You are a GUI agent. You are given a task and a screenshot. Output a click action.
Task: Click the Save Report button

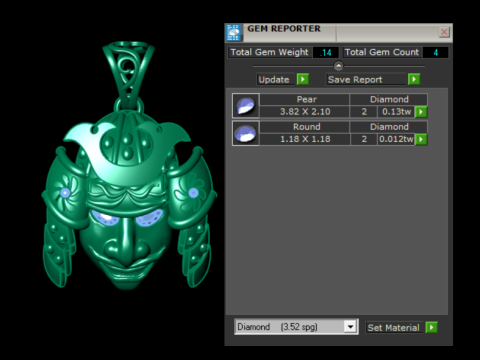pos(366,79)
